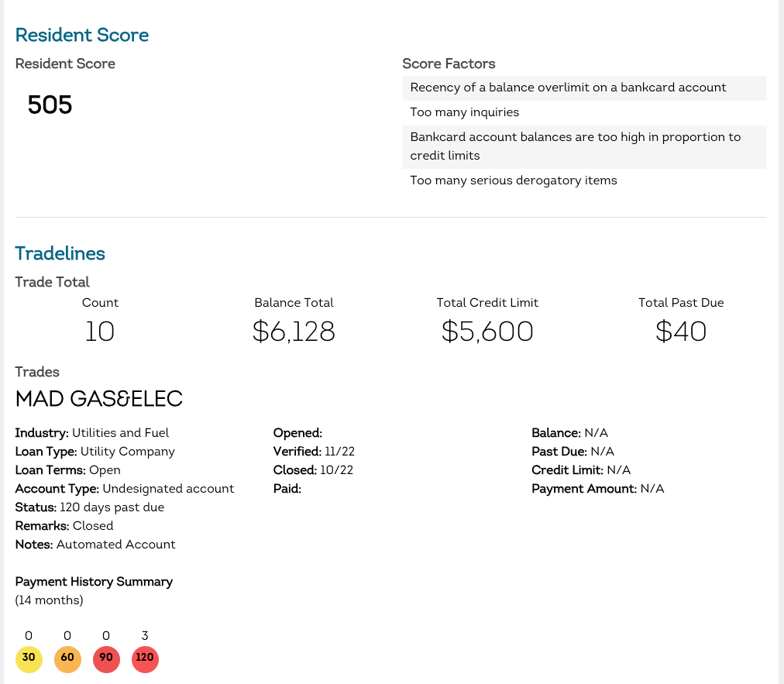Viewport: 784px width, 684px height.
Task: Select the 'Too many inquiries' score factor
Action: pos(465,112)
